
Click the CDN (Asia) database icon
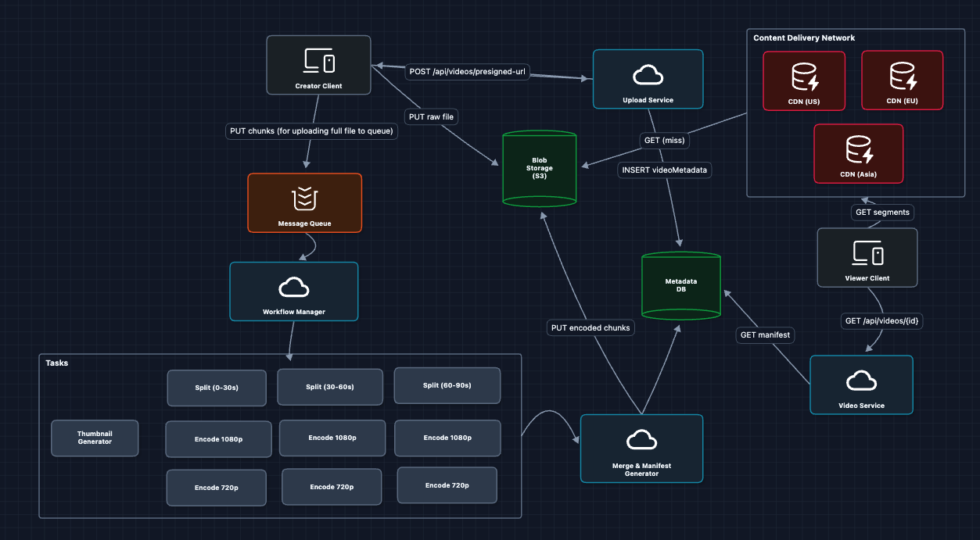tap(858, 149)
